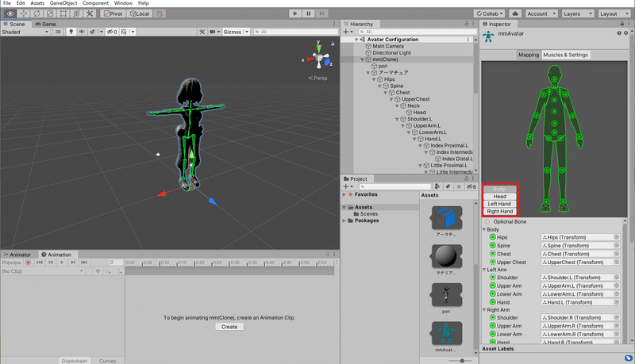635x364 pixels.
Task: Lock the Inspector panel
Action: (622, 24)
